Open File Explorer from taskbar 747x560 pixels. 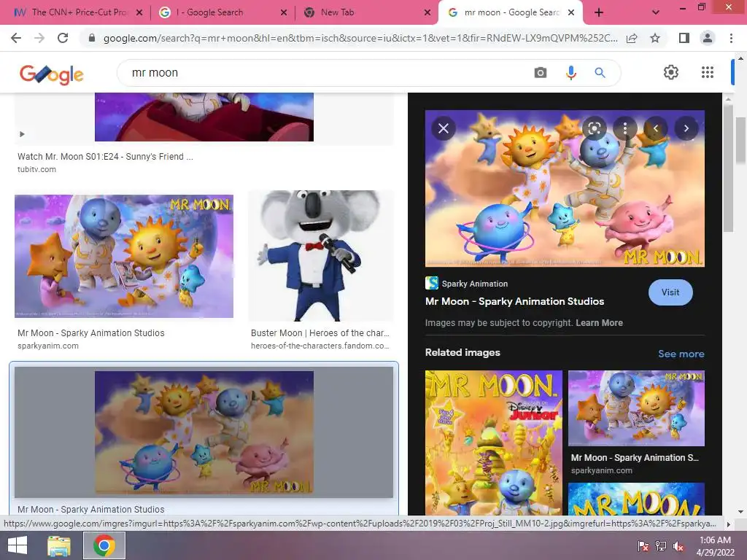coord(58,545)
